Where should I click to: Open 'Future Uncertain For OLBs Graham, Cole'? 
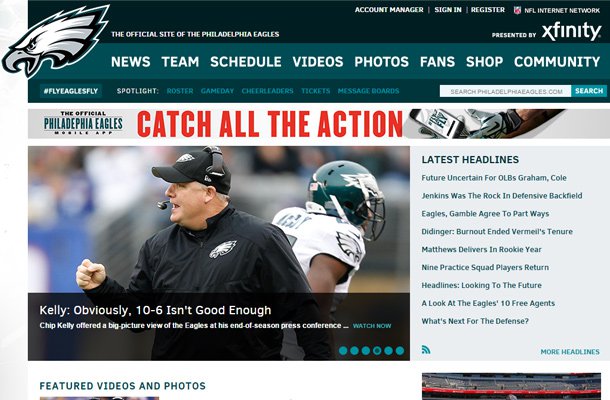tap(494, 178)
